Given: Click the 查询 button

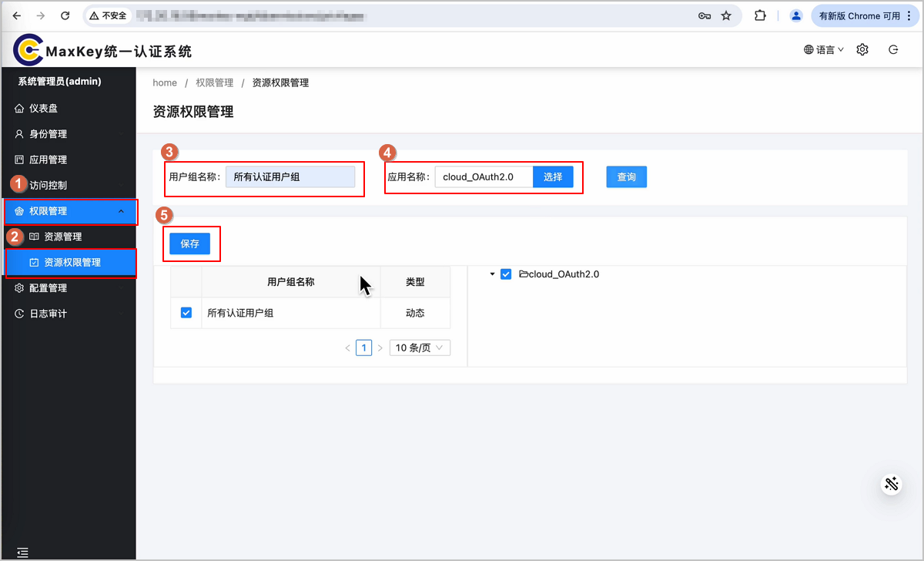Looking at the screenshot, I should [x=627, y=176].
